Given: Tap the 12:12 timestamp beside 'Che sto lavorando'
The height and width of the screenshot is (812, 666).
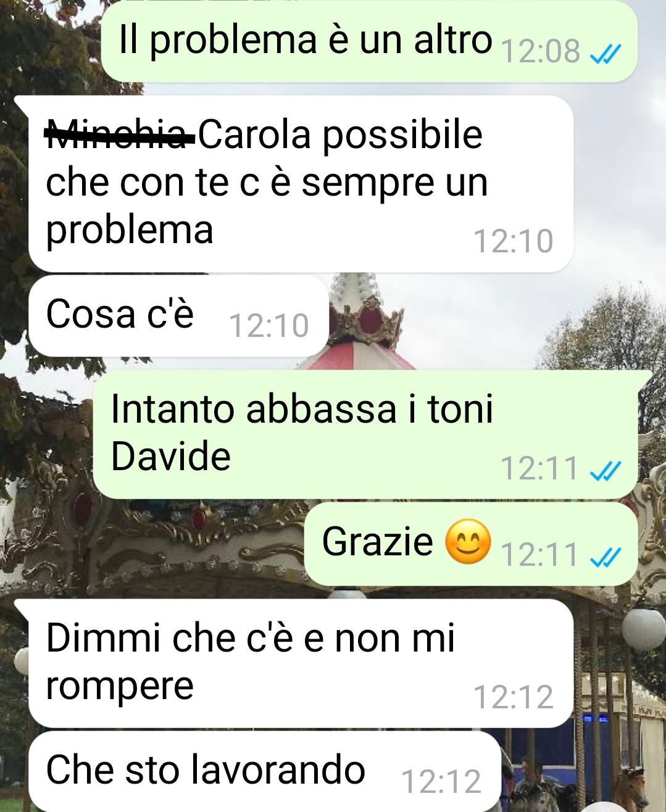Looking at the screenshot, I should pos(441,782).
